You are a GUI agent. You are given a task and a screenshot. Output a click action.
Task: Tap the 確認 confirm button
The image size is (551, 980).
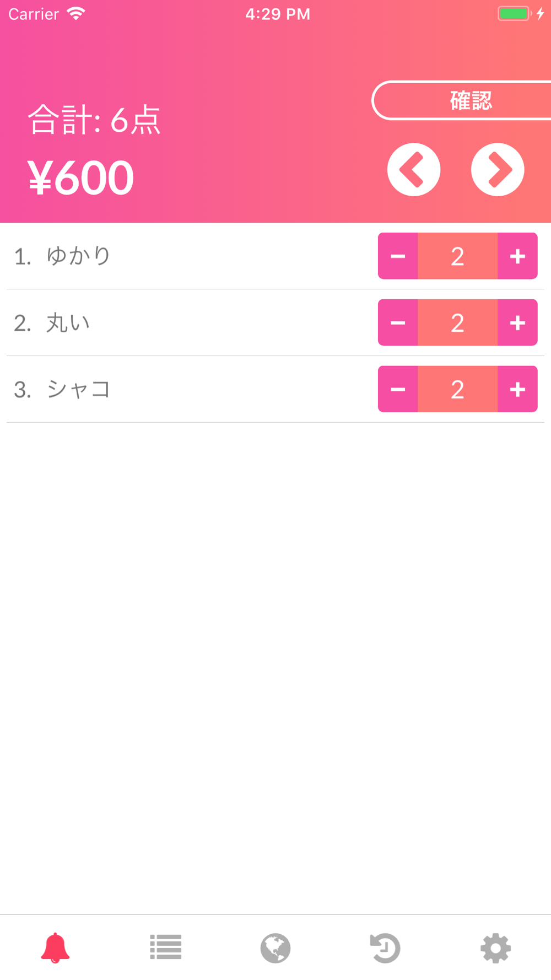tap(462, 100)
